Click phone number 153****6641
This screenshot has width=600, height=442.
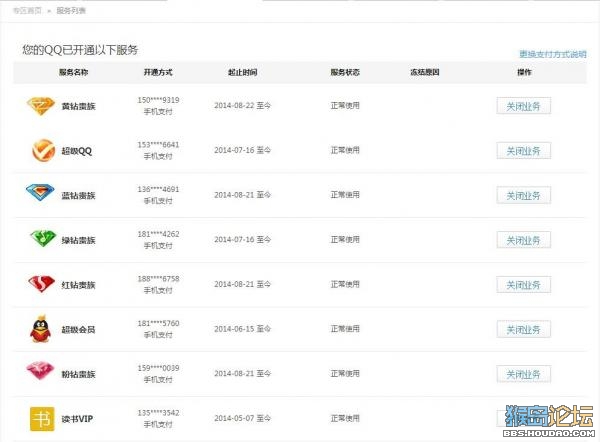click(x=158, y=145)
